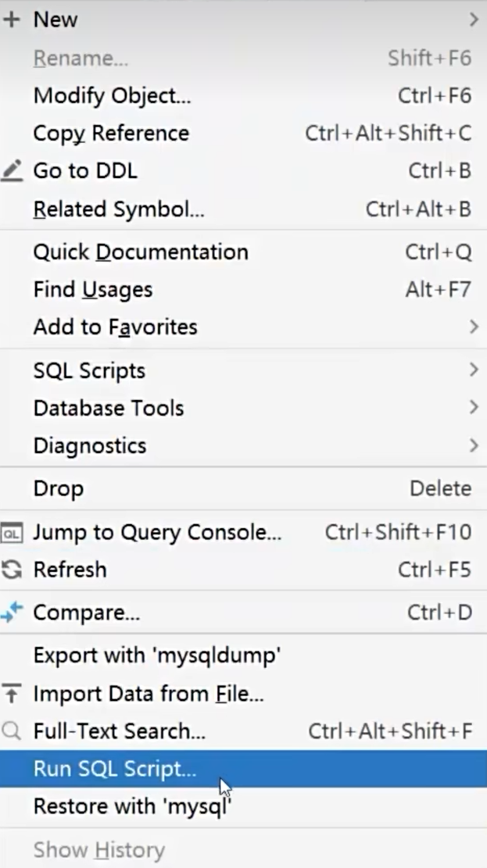Image resolution: width=487 pixels, height=868 pixels.
Task: Select Copy Reference
Action: 109,133
